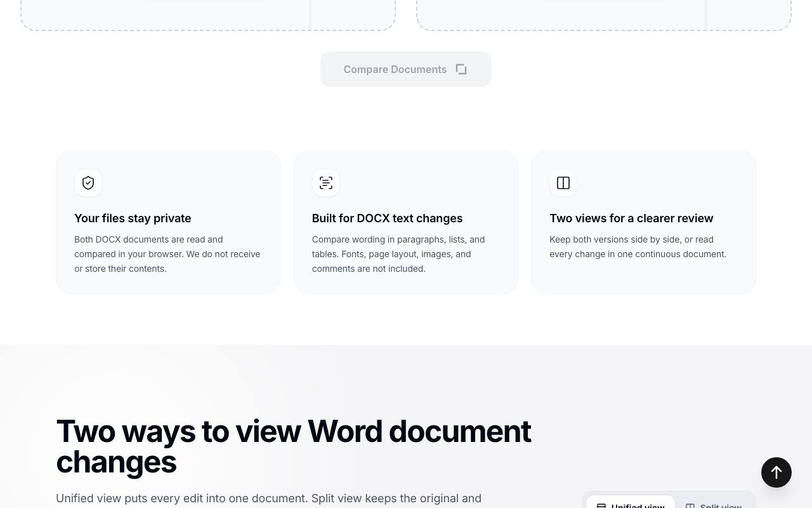The image size is (812, 508).
Task: Select the Built for DOCX text changes heading
Action: click(x=387, y=218)
